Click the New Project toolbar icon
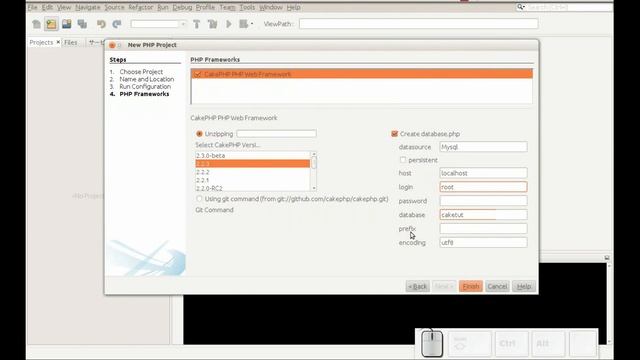 pos(51,24)
